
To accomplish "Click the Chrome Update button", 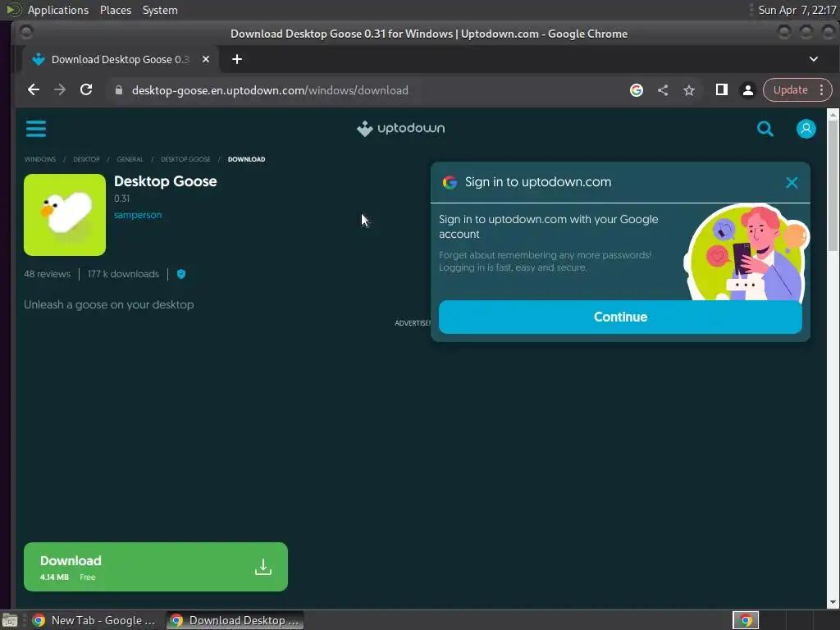I will click(x=790, y=90).
